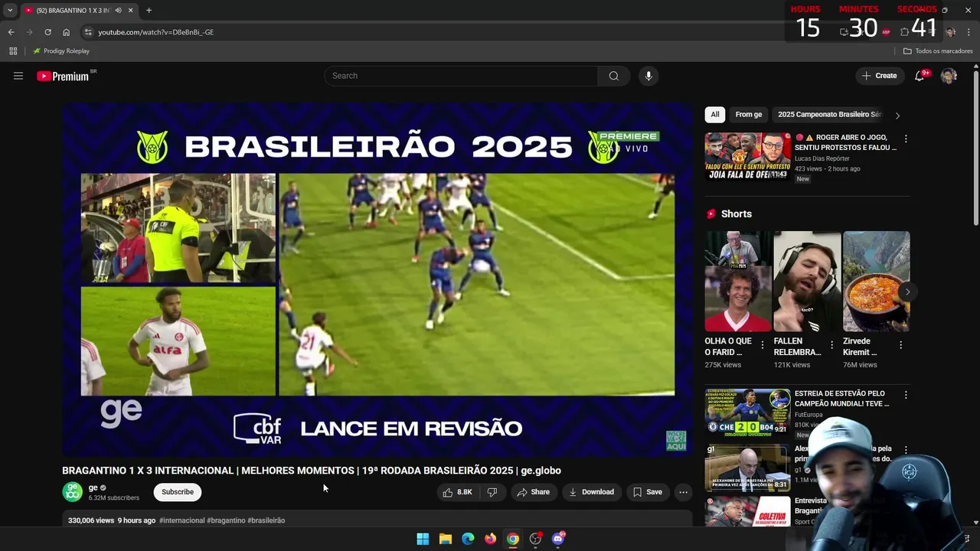Activate voice search microphone
Screen dimensions: 980x551
tap(648, 76)
